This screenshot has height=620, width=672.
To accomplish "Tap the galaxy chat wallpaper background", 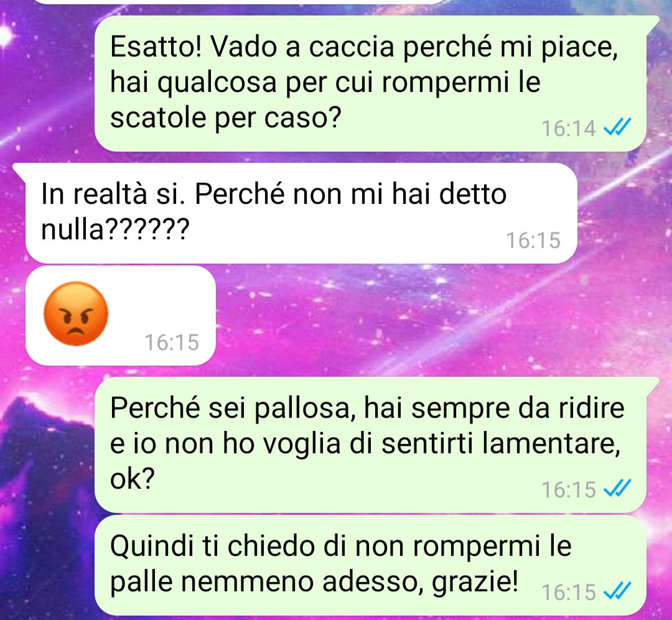I will pyautogui.click(x=429, y=322).
